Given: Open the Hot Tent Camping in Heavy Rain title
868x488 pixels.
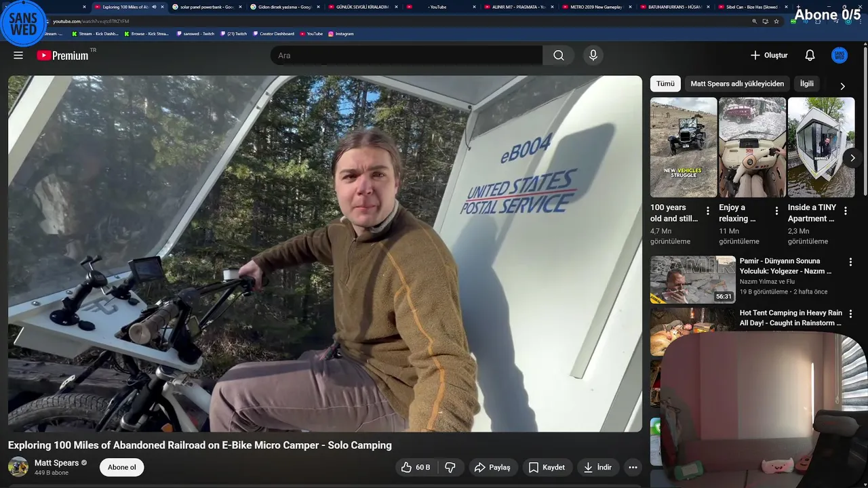Looking at the screenshot, I should [791, 318].
